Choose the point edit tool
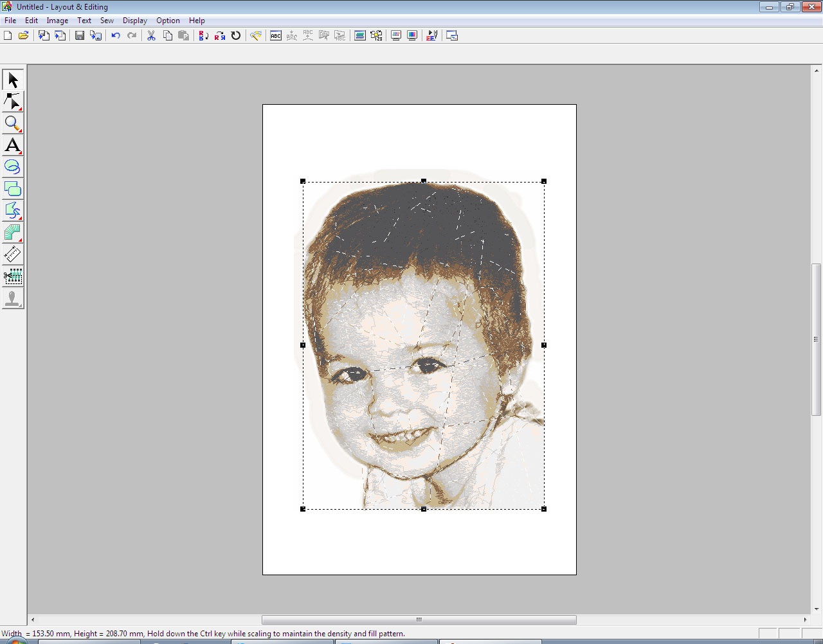Image resolution: width=823 pixels, height=644 pixels. (x=13, y=102)
